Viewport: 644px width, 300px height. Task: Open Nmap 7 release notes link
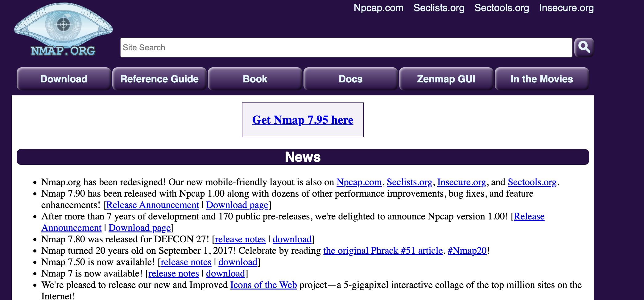[174, 273]
